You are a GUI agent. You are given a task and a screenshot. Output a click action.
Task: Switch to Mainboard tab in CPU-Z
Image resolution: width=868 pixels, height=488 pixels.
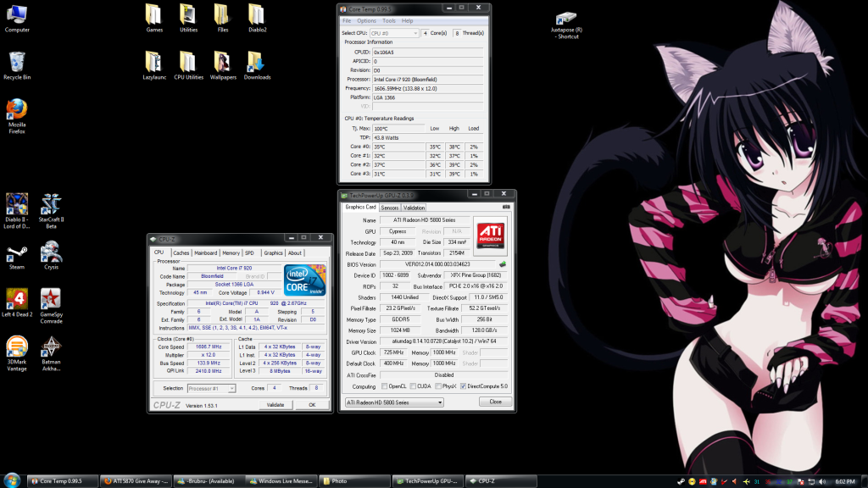[205, 252]
